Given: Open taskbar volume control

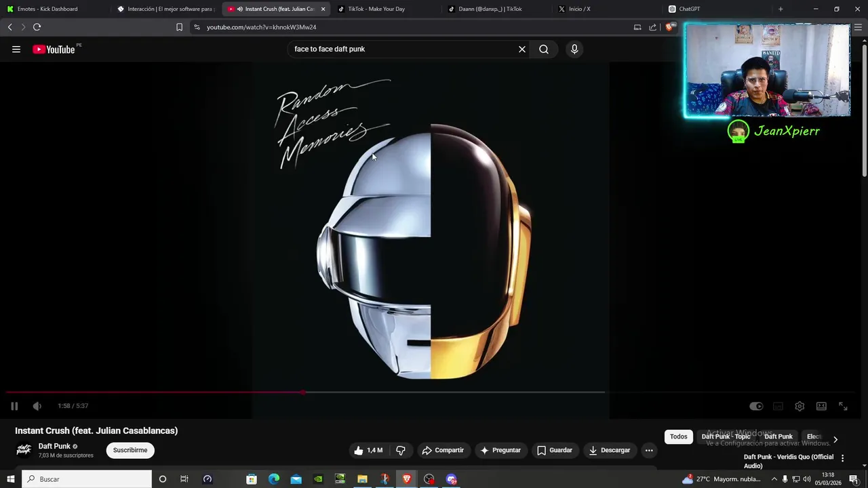Looking at the screenshot, I should pos(807,479).
